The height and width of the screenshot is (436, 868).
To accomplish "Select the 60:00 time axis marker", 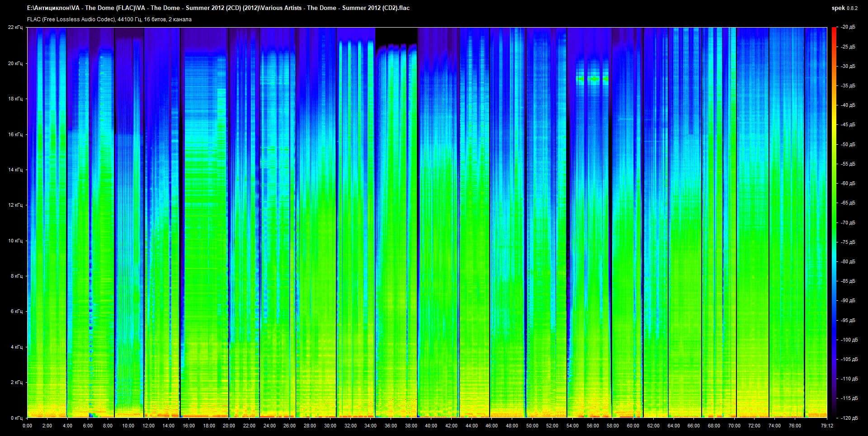I will click(x=633, y=426).
